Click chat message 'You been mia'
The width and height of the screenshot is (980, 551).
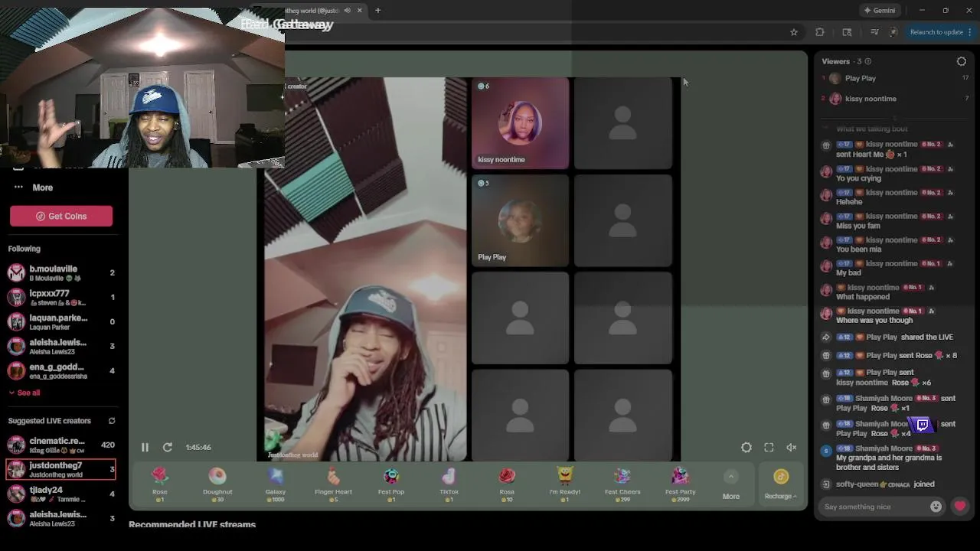858,249
